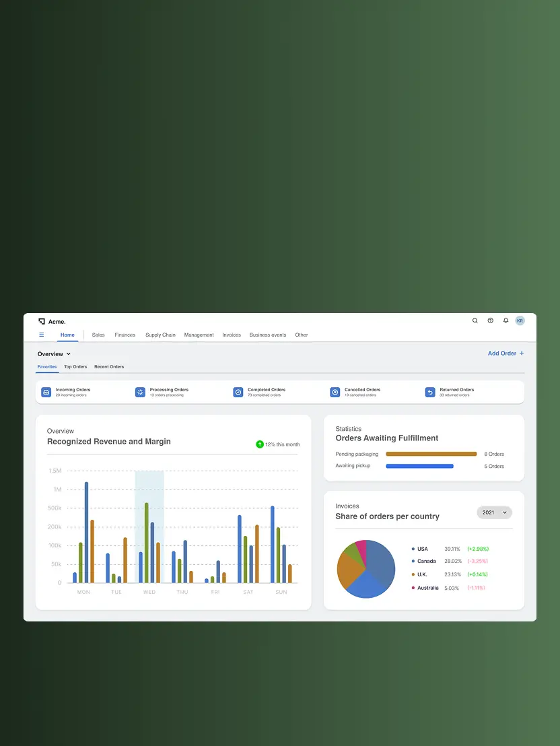
Task: Open the Returned Orders shortcut
Action: (x=450, y=392)
